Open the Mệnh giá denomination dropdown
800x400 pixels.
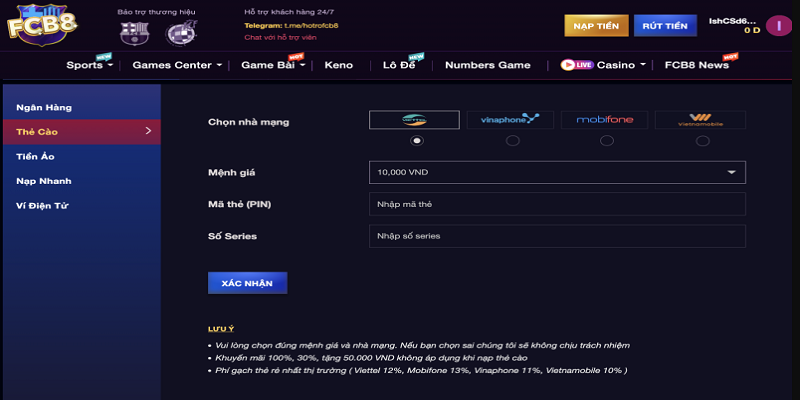click(x=557, y=172)
